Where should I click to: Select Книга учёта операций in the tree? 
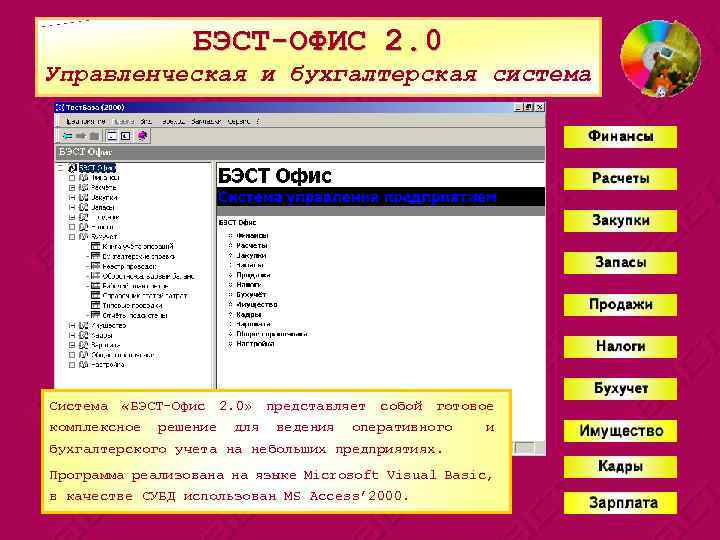pos(138,246)
